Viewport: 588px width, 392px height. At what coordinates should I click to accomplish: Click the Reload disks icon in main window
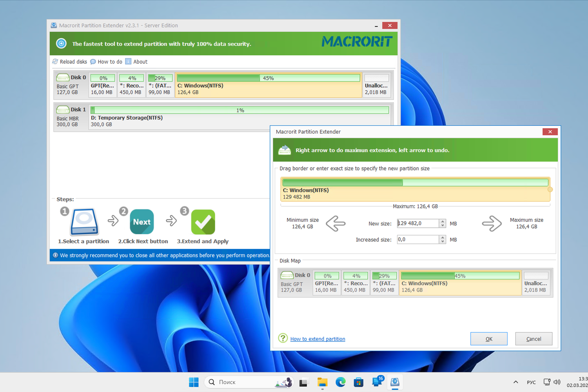pos(55,62)
